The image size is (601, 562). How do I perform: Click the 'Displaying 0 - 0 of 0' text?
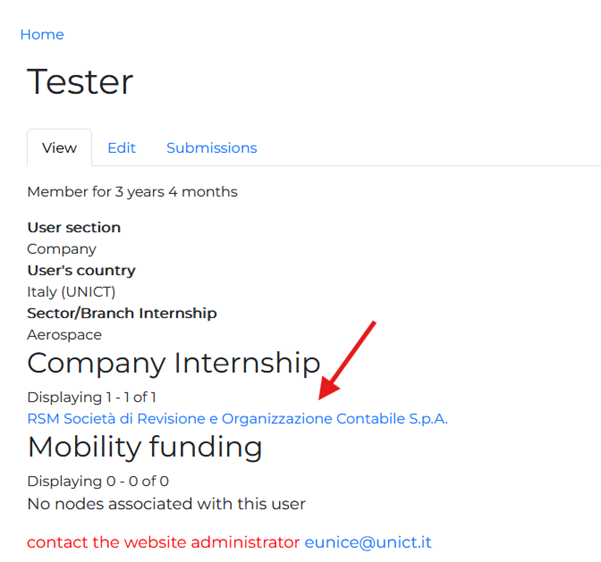click(98, 481)
